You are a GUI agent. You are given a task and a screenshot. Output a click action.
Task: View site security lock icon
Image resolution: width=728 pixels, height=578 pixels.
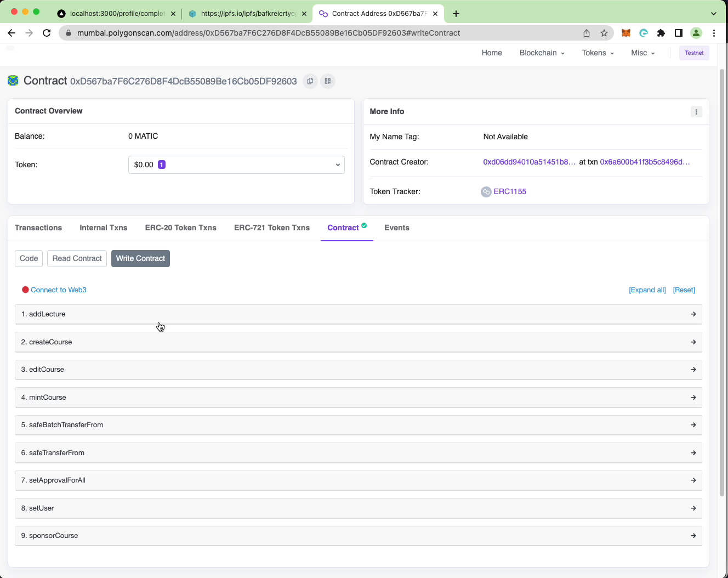(x=69, y=33)
